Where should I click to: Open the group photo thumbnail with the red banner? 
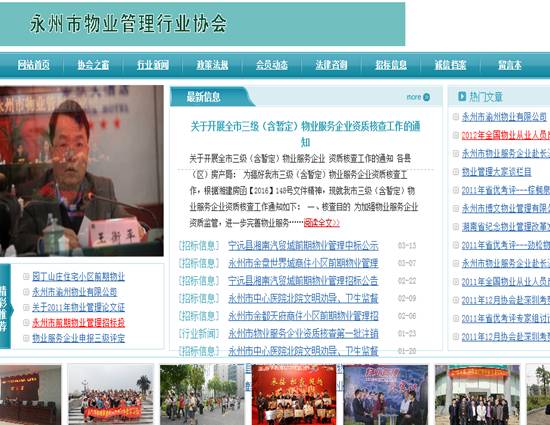point(111,394)
